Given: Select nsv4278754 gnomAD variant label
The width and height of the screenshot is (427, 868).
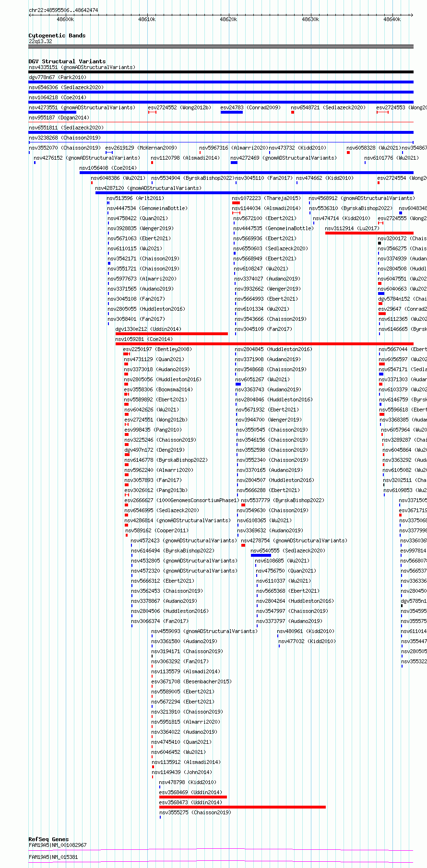Looking at the screenshot, I should coord(294,540).
